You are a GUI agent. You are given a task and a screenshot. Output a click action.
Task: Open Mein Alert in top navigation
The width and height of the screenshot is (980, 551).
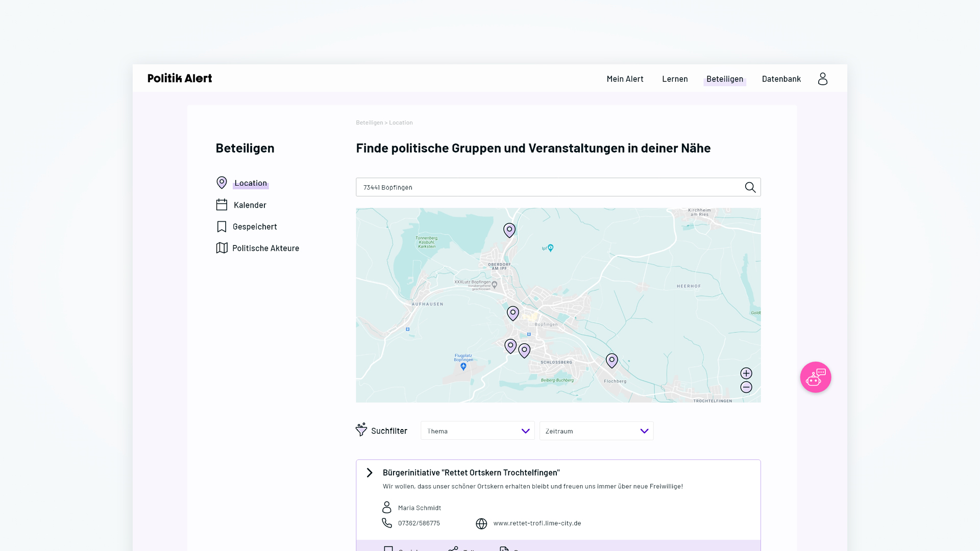click(625, 79)
